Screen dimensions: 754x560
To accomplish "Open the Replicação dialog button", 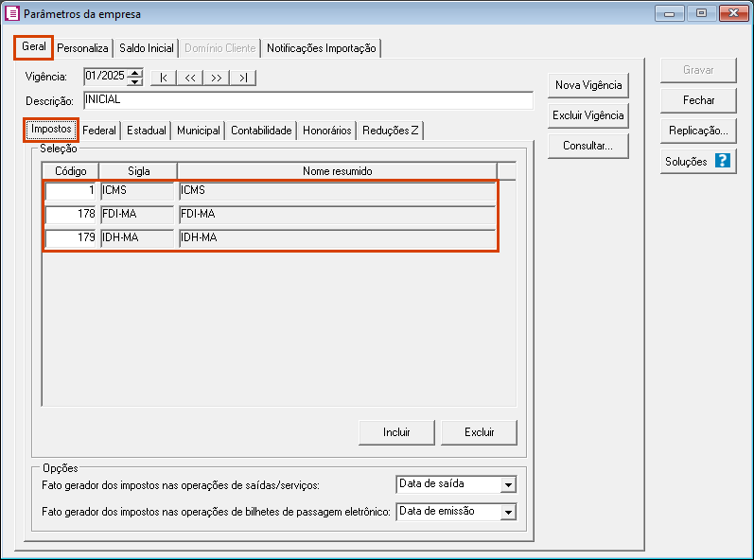I will [698, 131].
